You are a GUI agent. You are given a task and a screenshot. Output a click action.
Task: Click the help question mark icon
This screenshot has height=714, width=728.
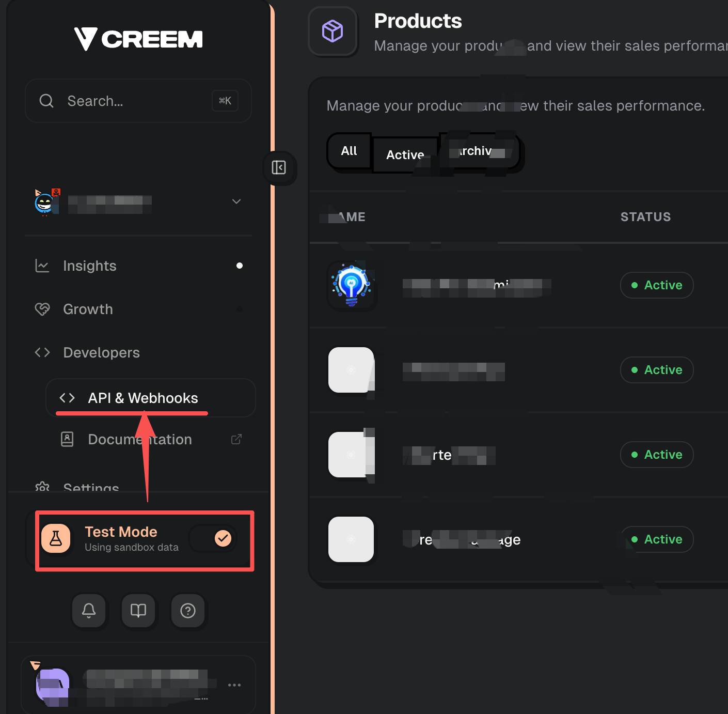(x=188, y=611)
